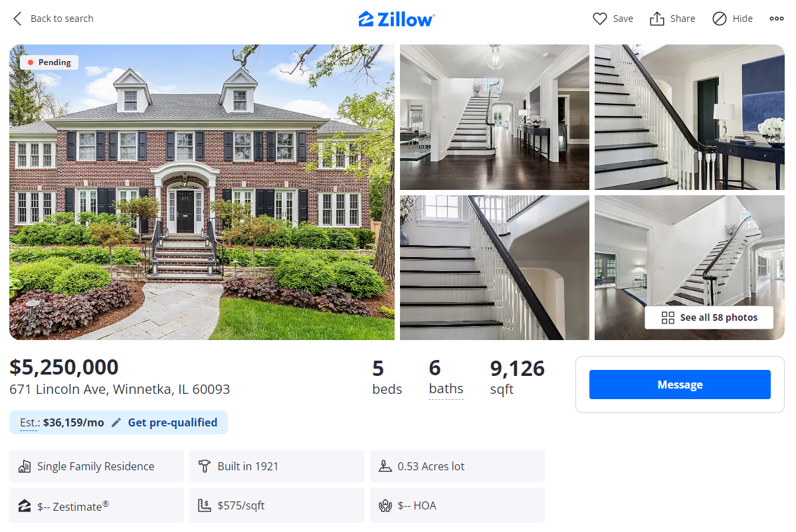Image resolution: width=796 pixels, height=532 pixels.
Task: Open the foyer hallway staircase photo
Action: pyautogui.click(x=494, y=118)
